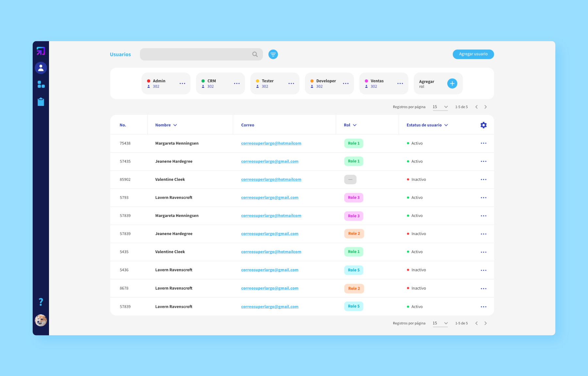Go to next page in bottom pagination
This screenshot has width=588, height=376.
[x=485, y=323]
